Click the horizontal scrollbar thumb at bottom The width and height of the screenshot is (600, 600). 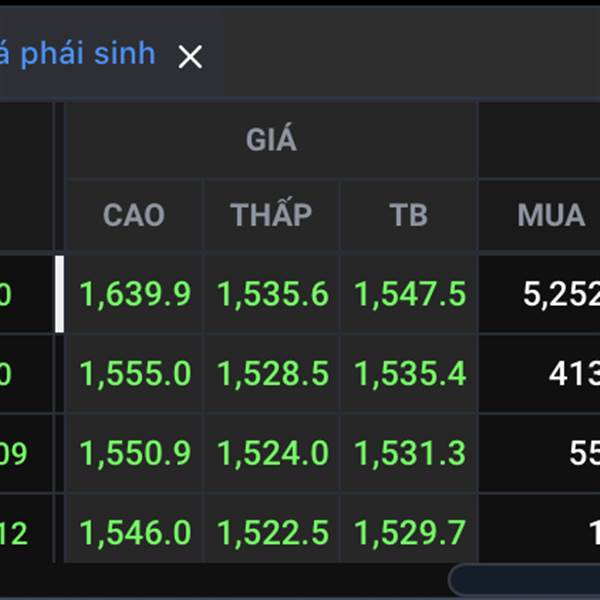(x=525, y=580)
